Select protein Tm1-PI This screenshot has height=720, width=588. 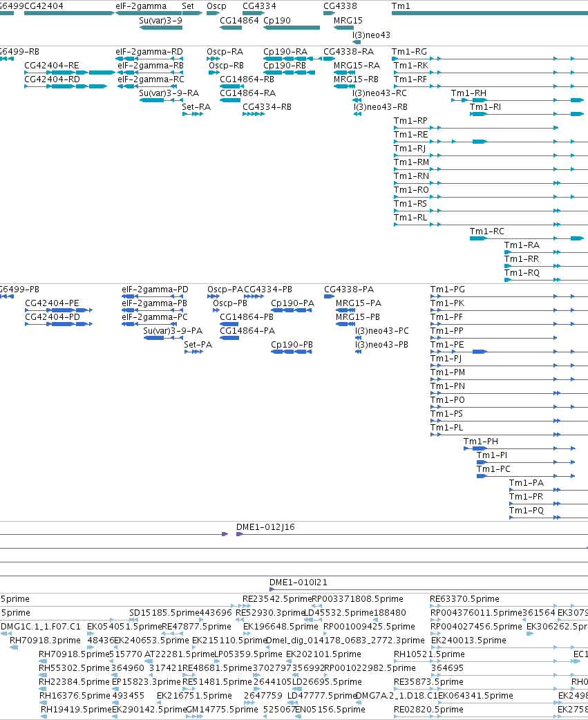[526, 462]
